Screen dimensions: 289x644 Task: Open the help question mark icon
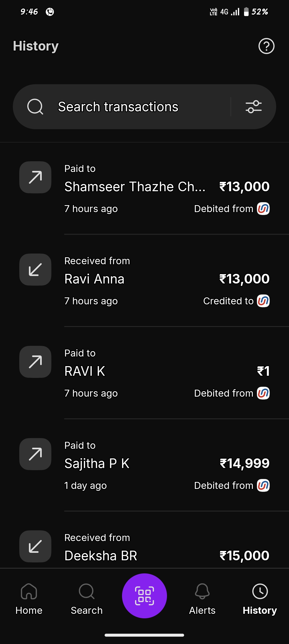coord(266,46)
